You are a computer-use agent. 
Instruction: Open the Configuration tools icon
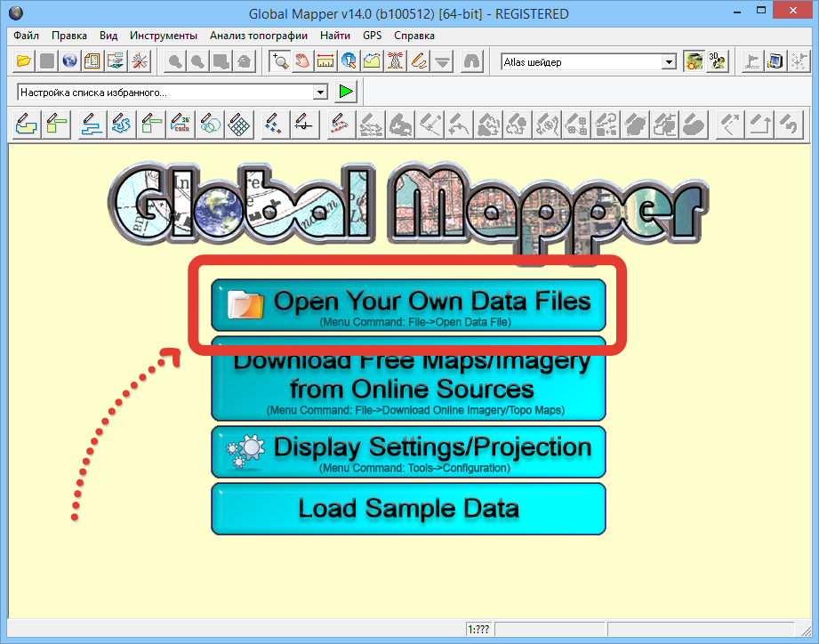point(140,61)
